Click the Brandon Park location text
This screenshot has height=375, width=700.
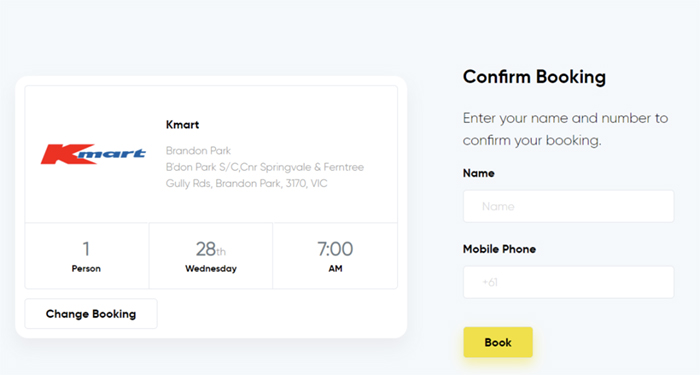198,150
